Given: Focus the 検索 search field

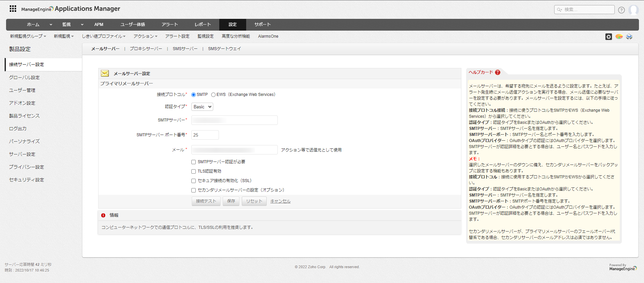Looking at the screenshot, I should point(584,10).
